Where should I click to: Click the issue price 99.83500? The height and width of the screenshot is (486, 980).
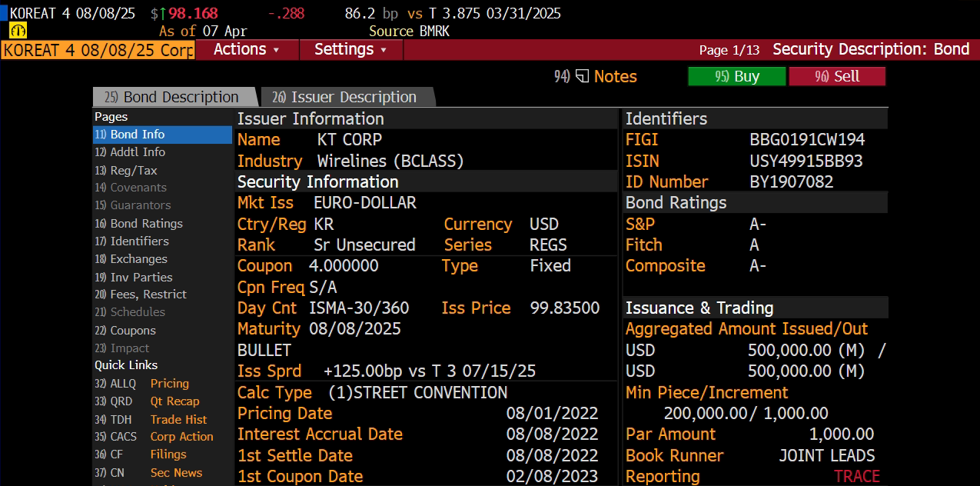tap(565, 308)
